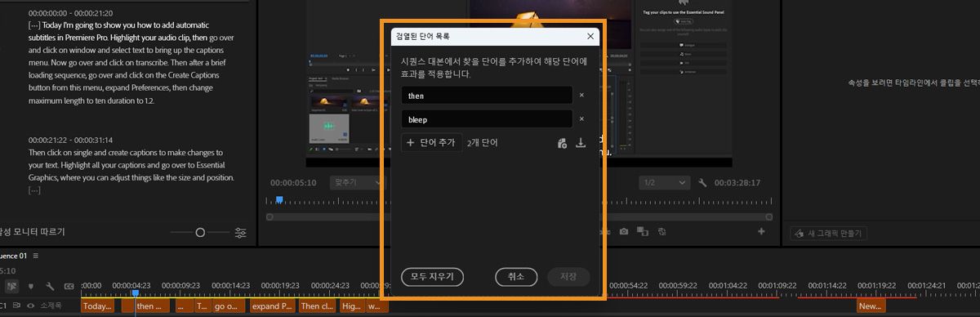Click the '2개 단어' word count label
Viewport: 980px width, 317px height.
(x=483, y=143)
